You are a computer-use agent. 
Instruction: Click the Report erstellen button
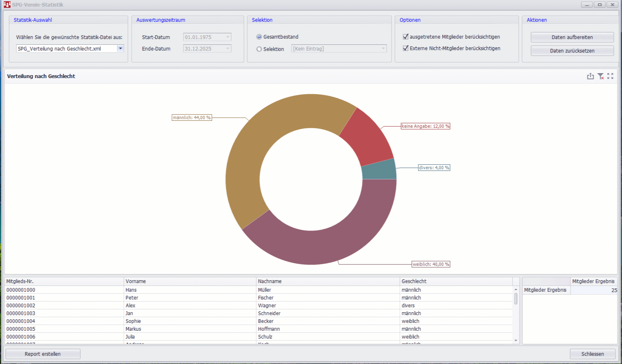pyautogui.click(x=43, y=354)
